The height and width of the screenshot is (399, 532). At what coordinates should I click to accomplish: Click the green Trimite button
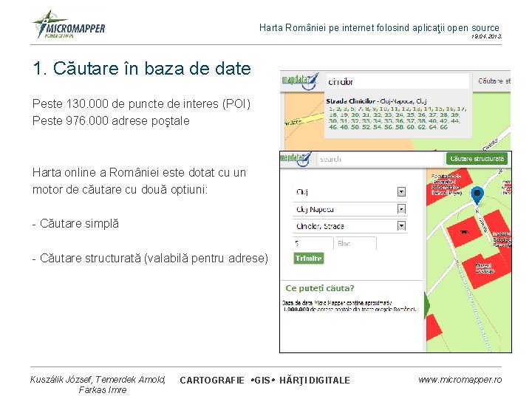coord(308,258)
